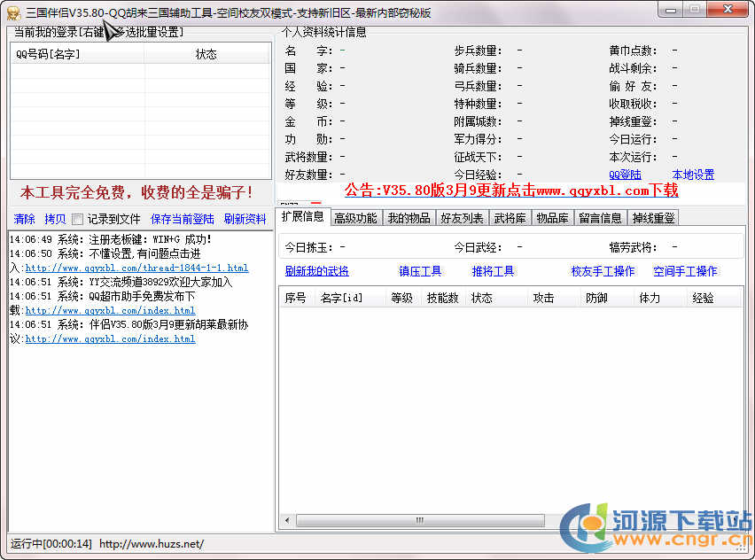Click the 防御 column header
The image size is (755, 560).
(x=607, y=298)
